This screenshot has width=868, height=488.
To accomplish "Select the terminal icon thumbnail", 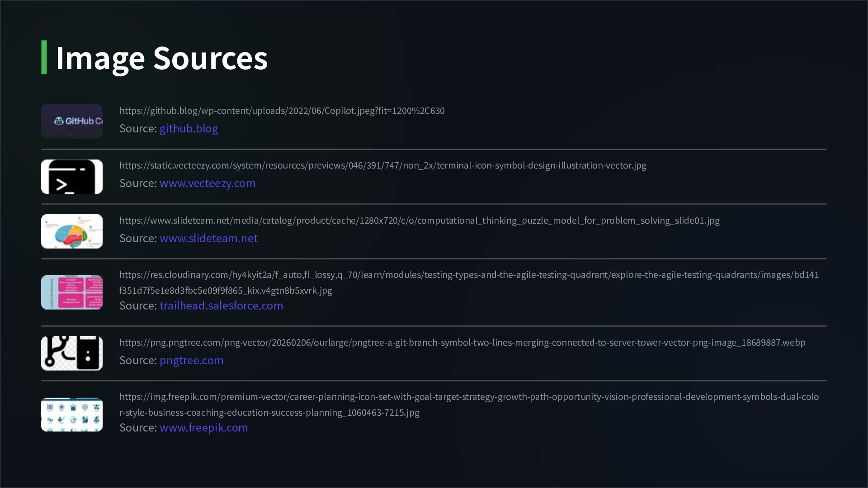I will 72,177.
